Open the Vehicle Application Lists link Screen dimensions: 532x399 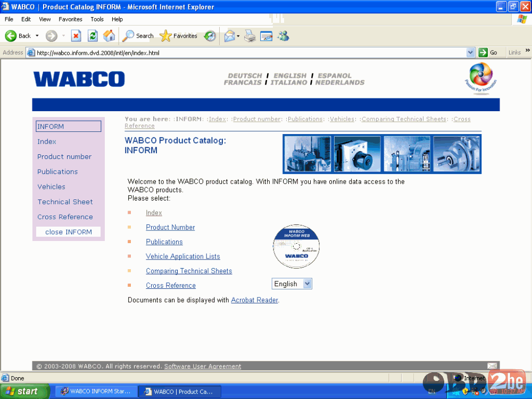(183, 256)
